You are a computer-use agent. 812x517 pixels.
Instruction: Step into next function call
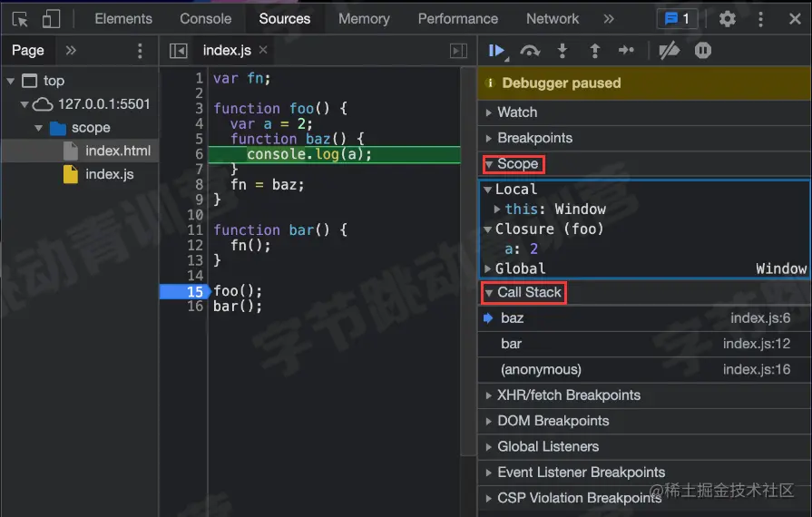tap(563, 50)
